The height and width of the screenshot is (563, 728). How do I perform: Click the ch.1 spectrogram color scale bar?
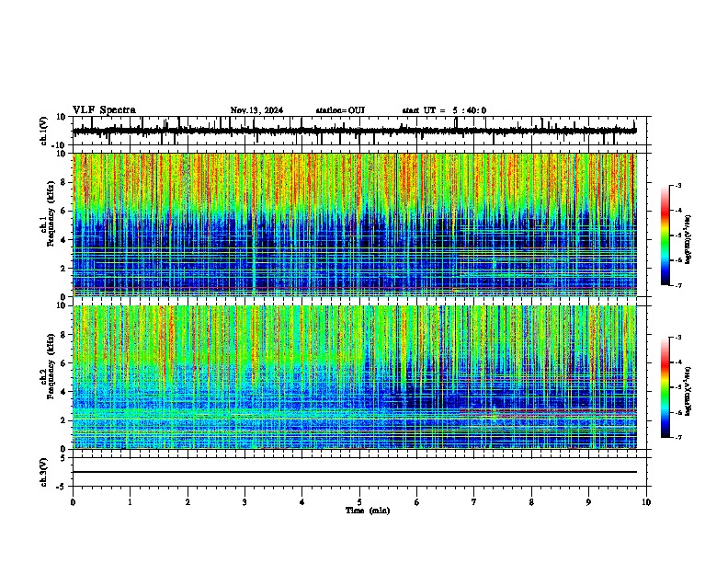click(665, 236)
